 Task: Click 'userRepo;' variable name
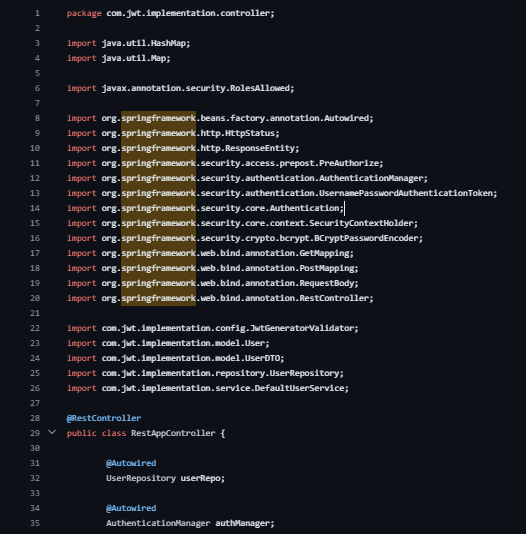coord(203,478)
